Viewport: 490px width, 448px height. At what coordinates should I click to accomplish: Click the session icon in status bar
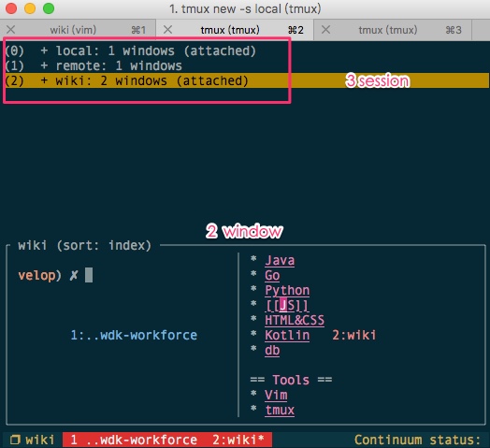tap(15, 440)
